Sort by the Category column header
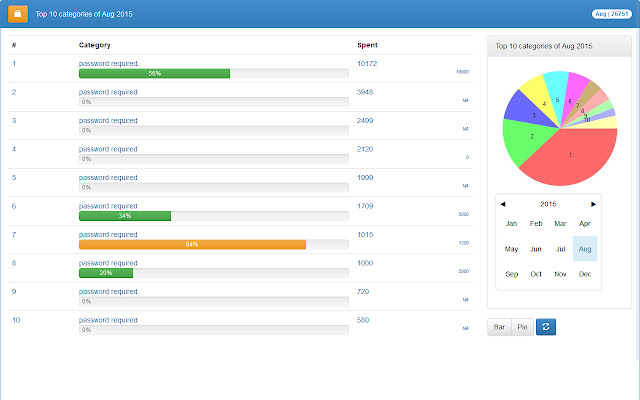Viewport: 640px width, 400px height. 95,46
